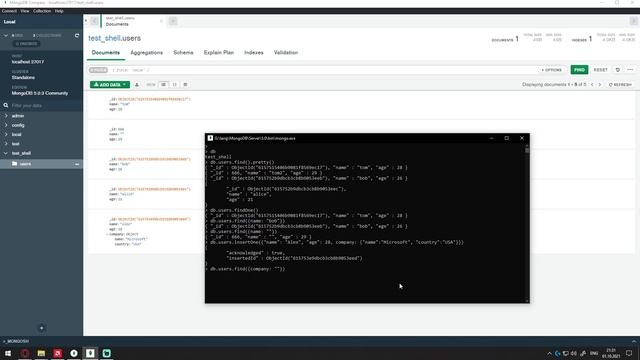Expand the company object field in the Alex document
Image resolution: width=640 pixels, height=360 pixels.
(107, 234)
